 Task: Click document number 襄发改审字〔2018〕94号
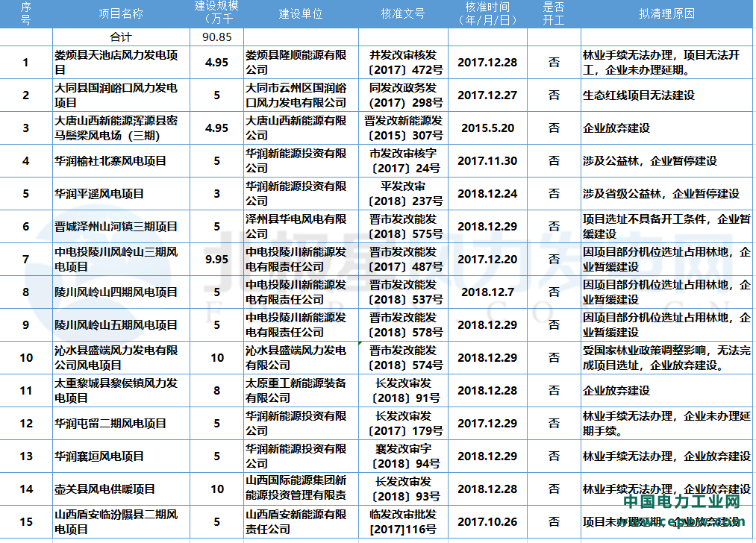pyautogui.click(x=404, y=456)
